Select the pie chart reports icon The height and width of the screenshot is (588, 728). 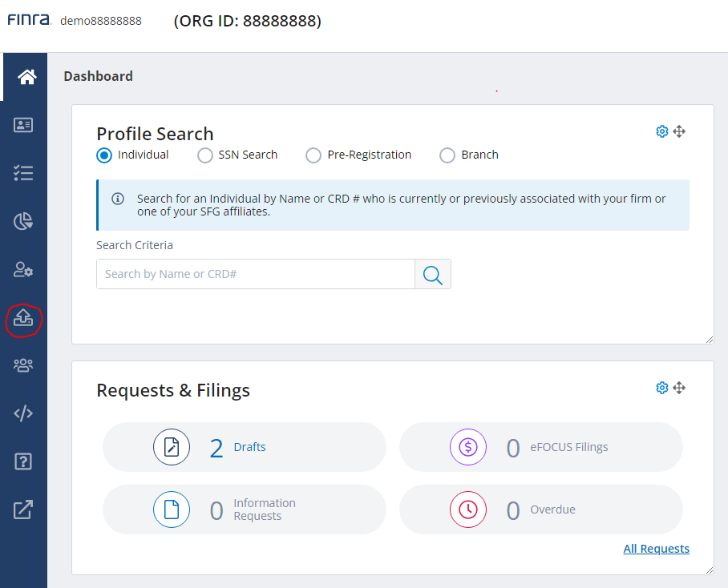pyautogui.click(x=23, y=221)
